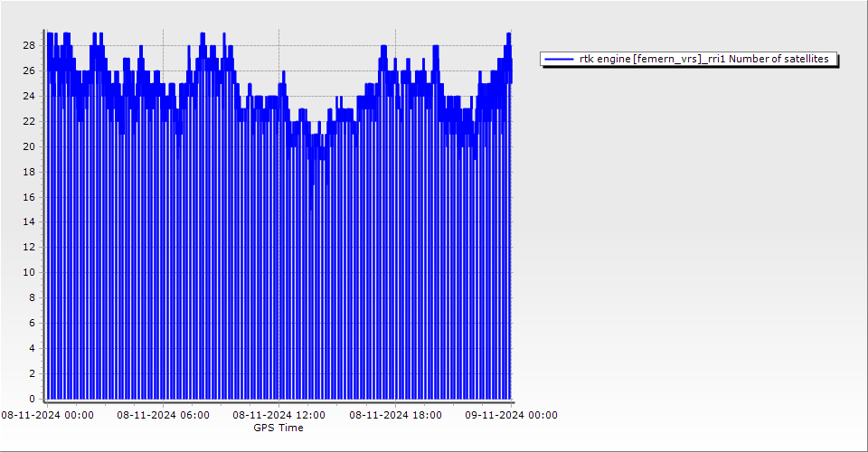Click the y-axis label 6
The height and width of the screenshot is (452, 868).
click(31, 323)
